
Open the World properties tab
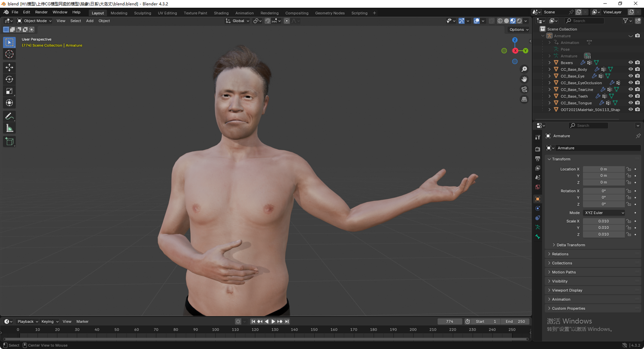coord(538,187)
